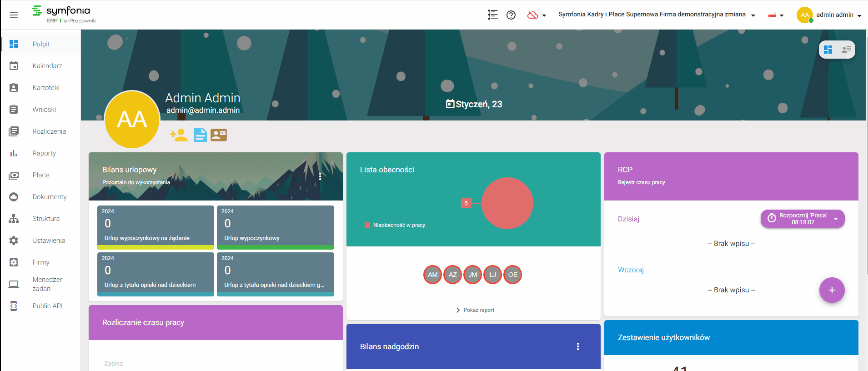Expand the language flag dropdown
This screenshot has width=868, height=371.
tap(776, 15)
